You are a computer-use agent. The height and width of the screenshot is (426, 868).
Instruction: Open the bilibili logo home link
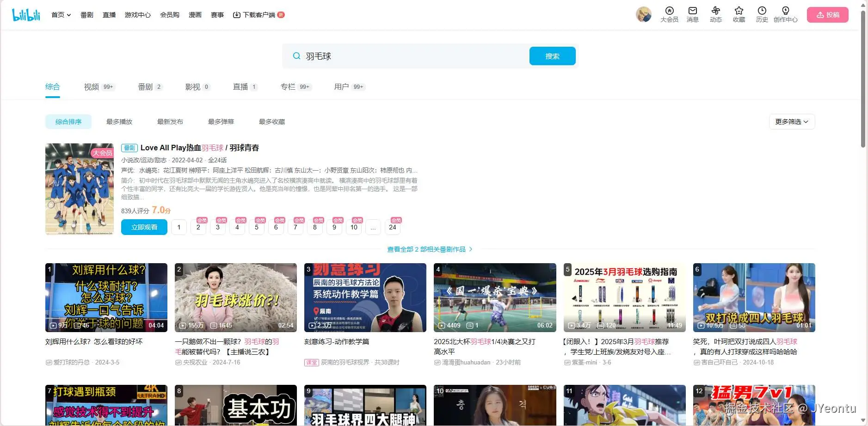(x=26, y=15)
